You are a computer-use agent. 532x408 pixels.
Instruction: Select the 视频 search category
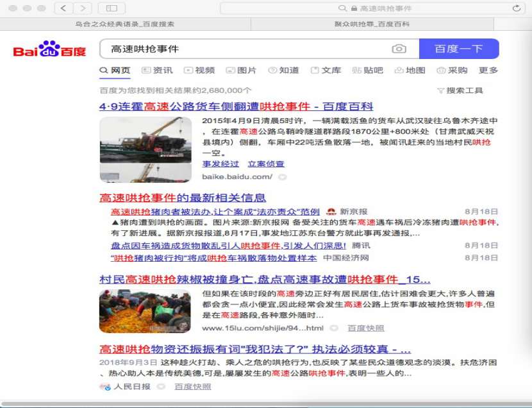point(200,71)
